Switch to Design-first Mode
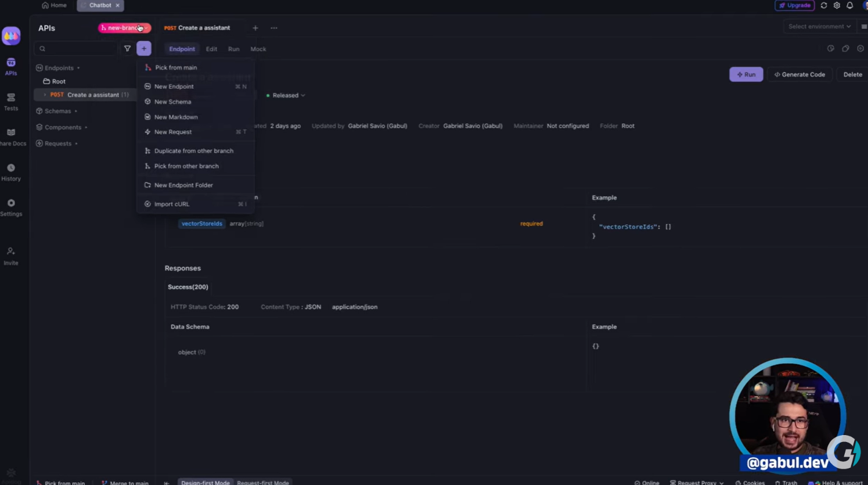 point(205,482)
